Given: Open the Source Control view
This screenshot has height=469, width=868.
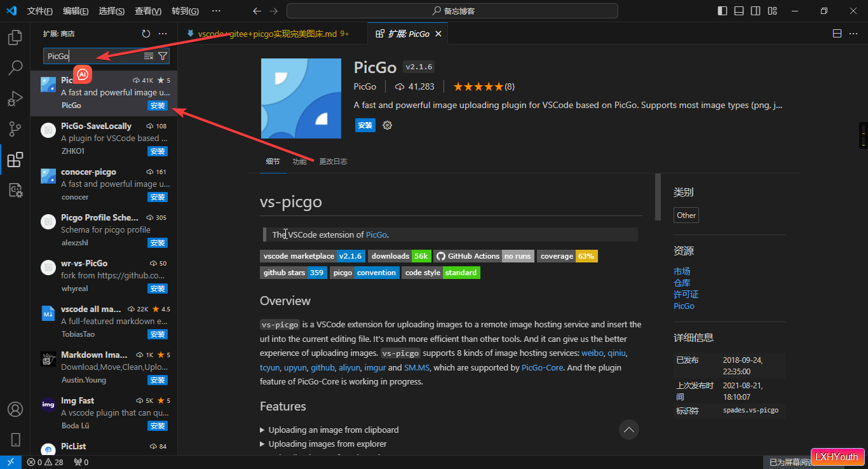Looking at the screenshot, I should tap(15, 129).
